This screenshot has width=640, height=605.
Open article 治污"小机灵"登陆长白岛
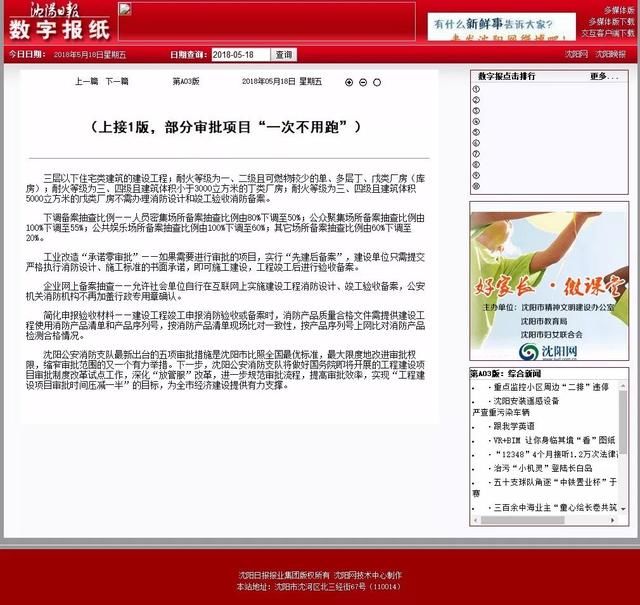[x=542, y=468]
